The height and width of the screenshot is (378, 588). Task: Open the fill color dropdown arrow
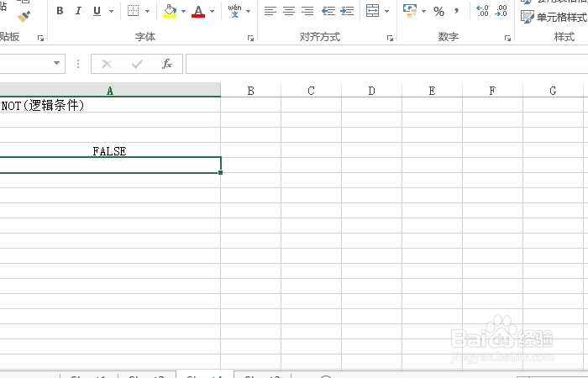pos(183,11)
